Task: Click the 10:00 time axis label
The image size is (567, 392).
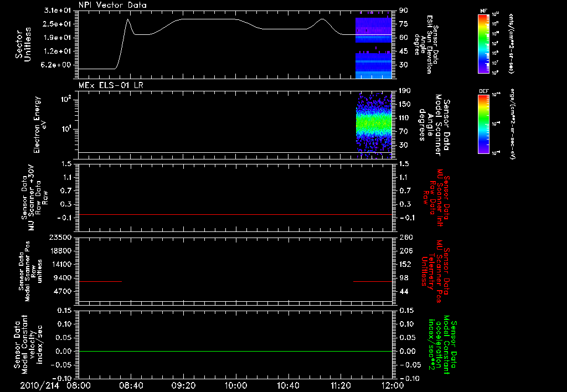Action: [236, 385]
